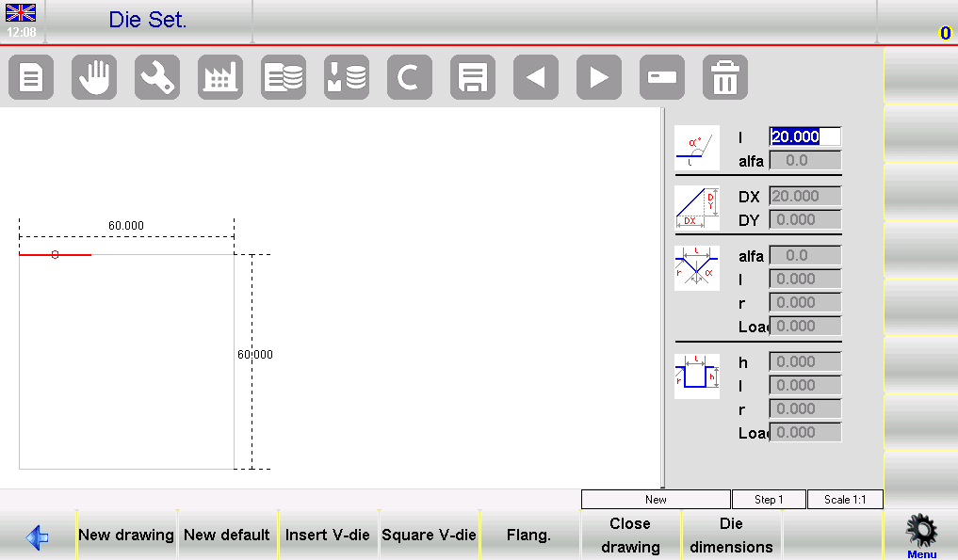Open Die dimensions
This screenshot has height=560, width=958.
[731, 535]
